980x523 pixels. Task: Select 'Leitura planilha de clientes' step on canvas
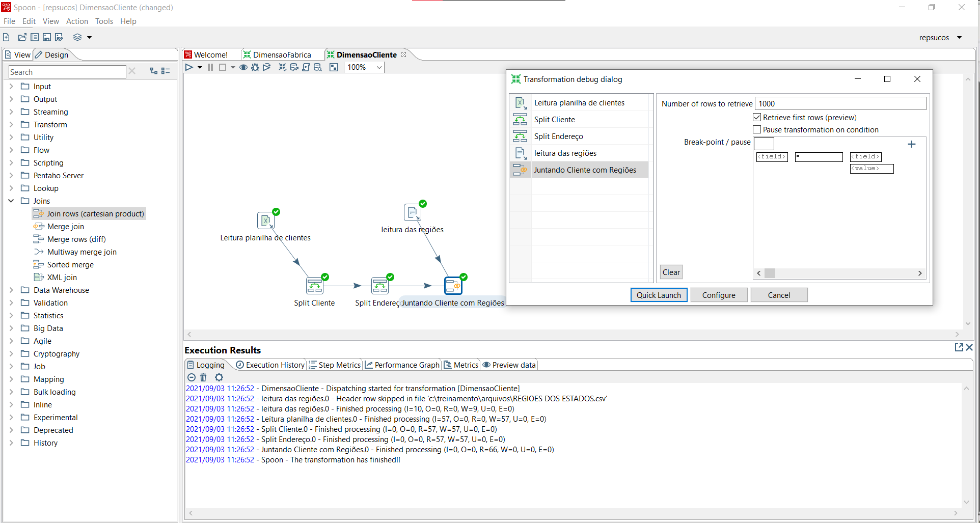[x=266, y=221]
